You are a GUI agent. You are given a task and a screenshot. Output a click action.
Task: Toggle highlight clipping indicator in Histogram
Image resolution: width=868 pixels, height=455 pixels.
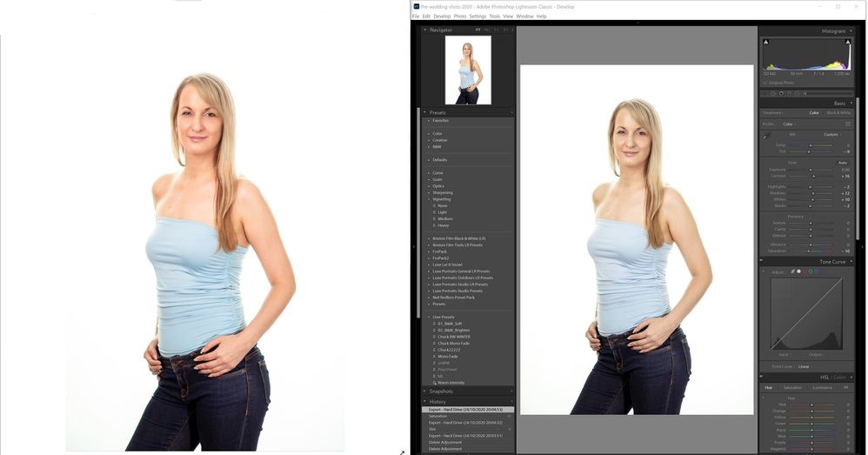(848, 42)
